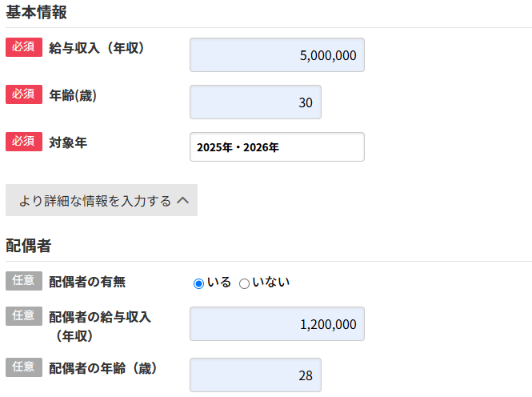532x397 pixels.
Task: Click the upward chevron on the detailed info button
Action: tap(182, 201)
